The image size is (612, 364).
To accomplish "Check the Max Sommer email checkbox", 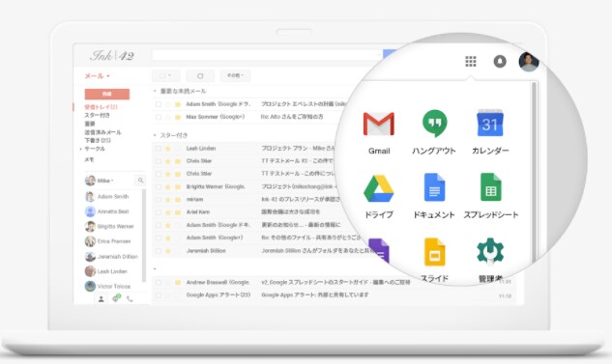I will coord(158,117).
